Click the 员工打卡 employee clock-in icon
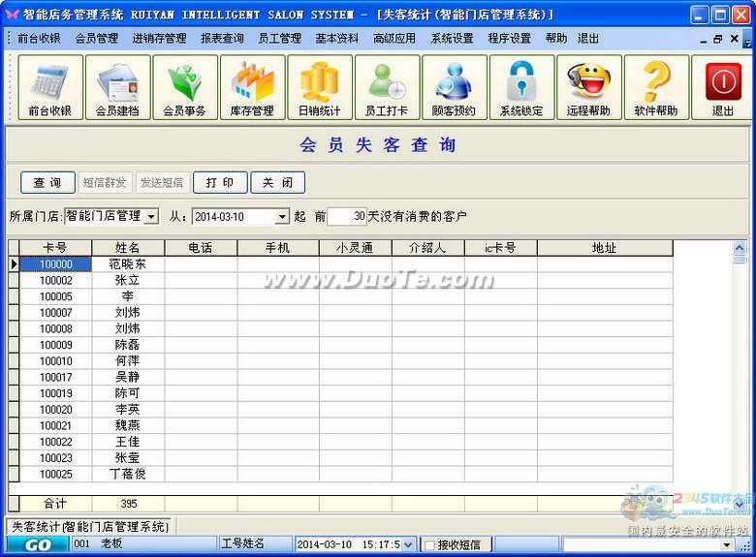Image resolution: width=756 pixels, height=557 pixels. [x=387, y=87]
